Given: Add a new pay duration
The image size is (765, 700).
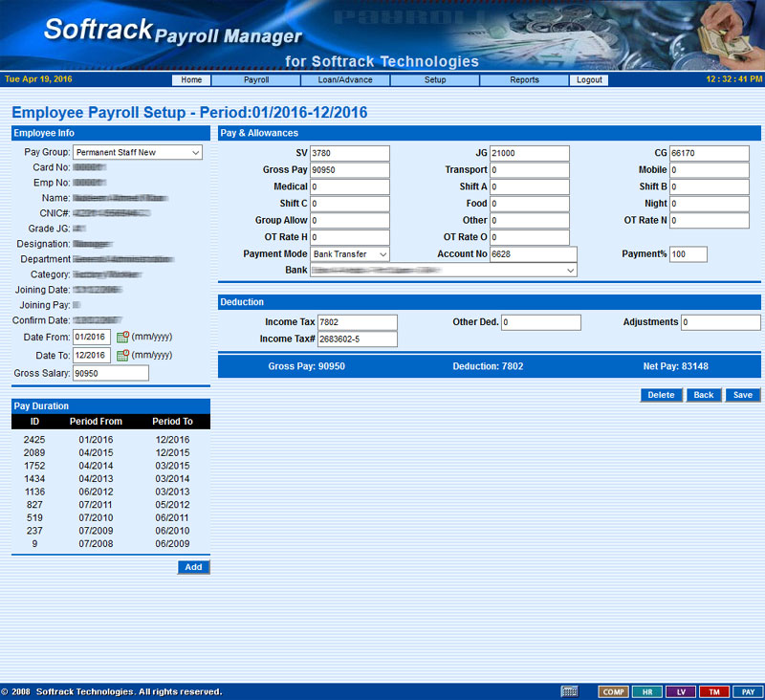Looking at the screenshot, I should point(193,567).
